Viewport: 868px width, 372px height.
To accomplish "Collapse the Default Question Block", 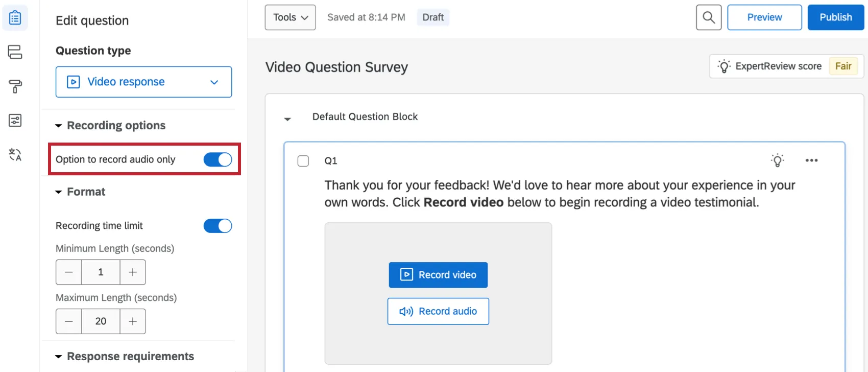I will [287, 119].
